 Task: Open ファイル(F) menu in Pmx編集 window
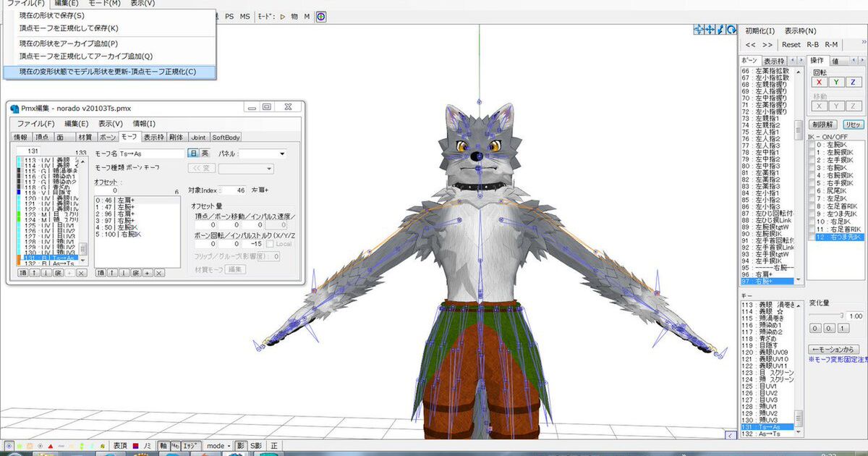pos(35,124)
